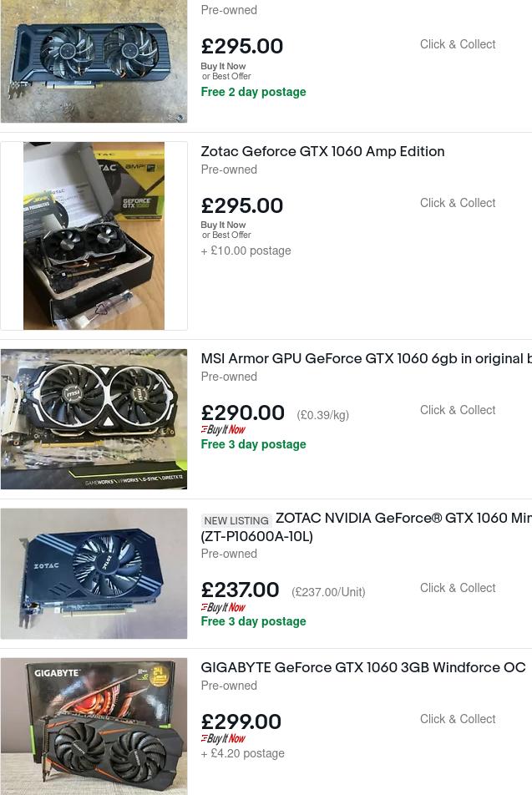Click Click & Collect beside the £237.00 price
Image resolution: width=532 pixels, height=795 pixels.
(x=458, y=588)
